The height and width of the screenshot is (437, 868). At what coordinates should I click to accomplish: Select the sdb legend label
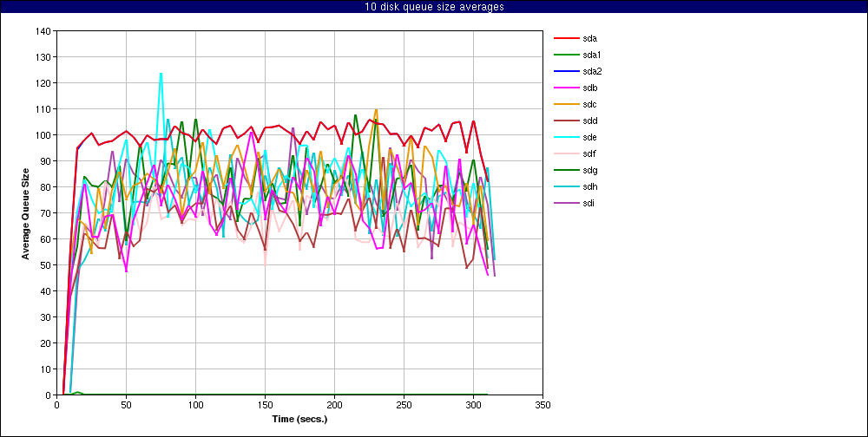click(589, 88)
